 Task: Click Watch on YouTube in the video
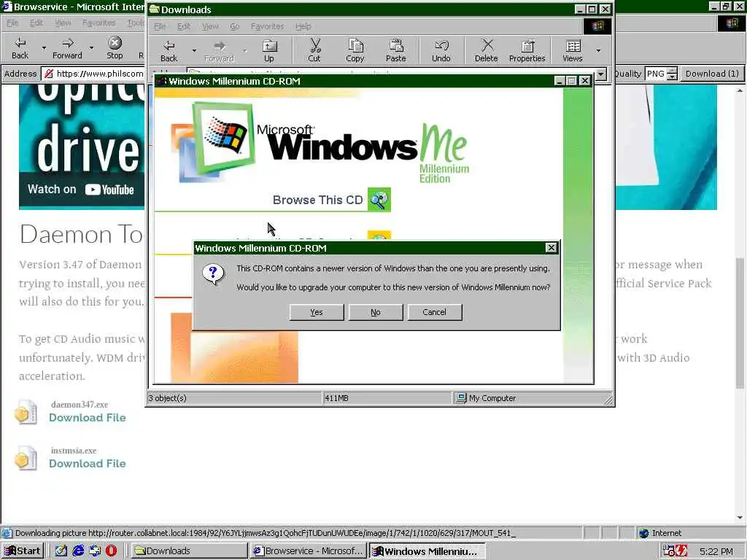(x=81, y=190)
